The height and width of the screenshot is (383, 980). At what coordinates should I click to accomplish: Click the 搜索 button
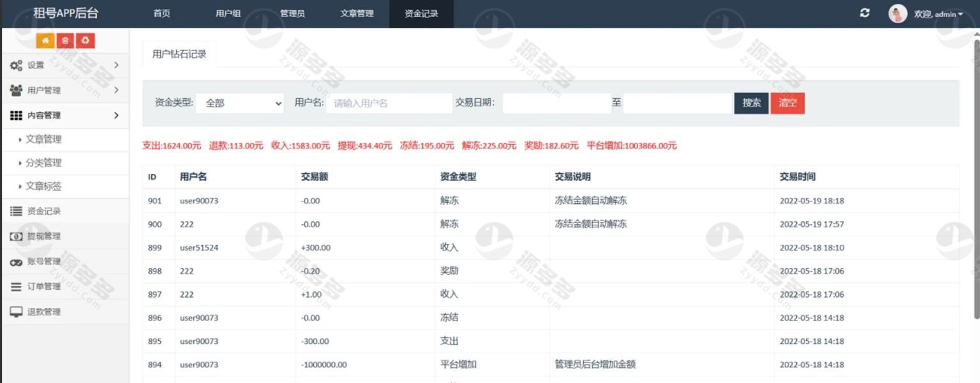tap(751, 103)
